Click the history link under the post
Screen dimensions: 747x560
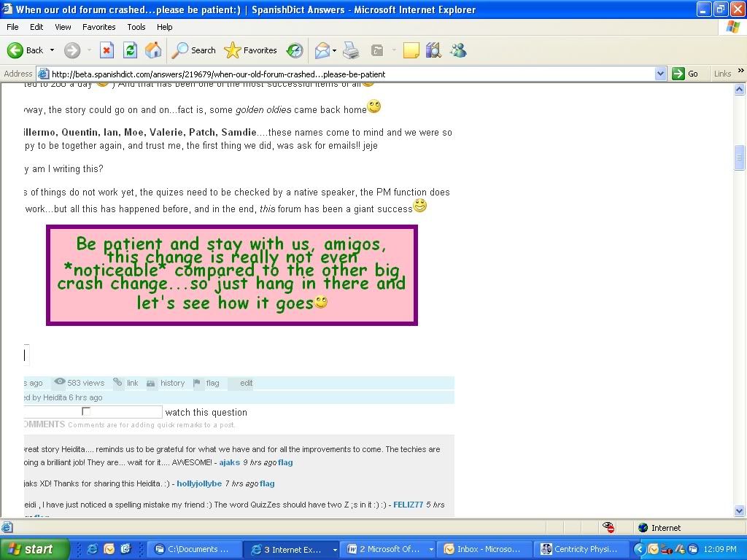(x=172, y=383)
